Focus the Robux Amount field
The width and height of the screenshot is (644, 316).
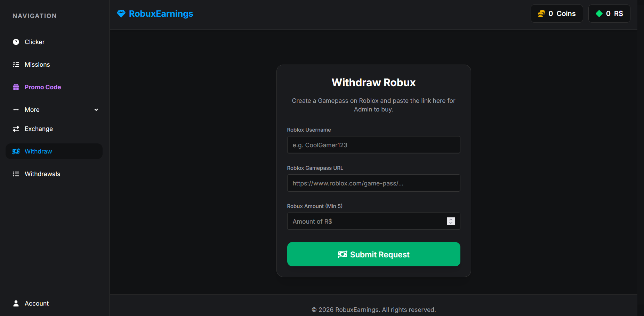pyautogui.click(x=374, y=221)
